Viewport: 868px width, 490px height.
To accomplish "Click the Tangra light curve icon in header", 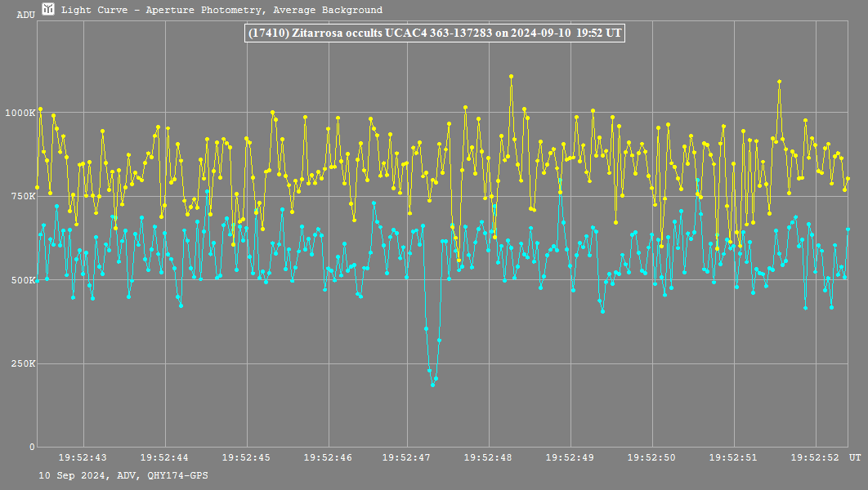I will click(49, 10).
